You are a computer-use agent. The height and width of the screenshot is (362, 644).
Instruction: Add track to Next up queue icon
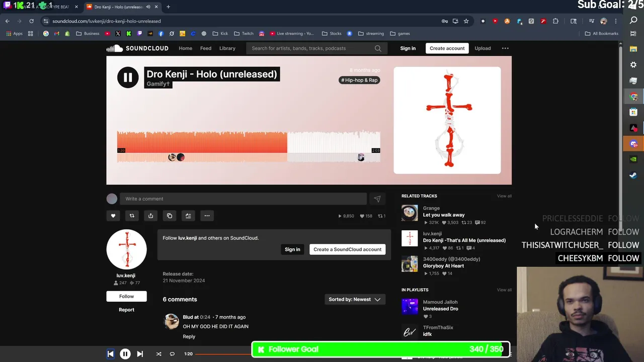[188, 216]
